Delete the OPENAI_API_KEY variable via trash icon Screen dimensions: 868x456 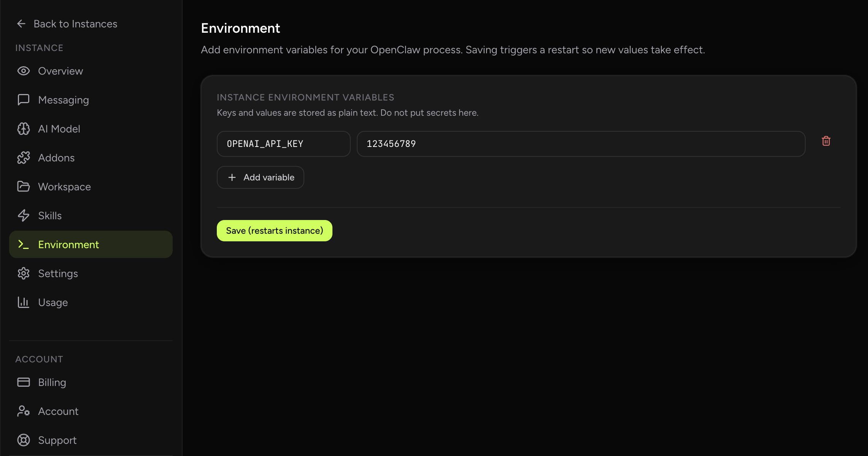pyautogui.click(x=826, y=141)
